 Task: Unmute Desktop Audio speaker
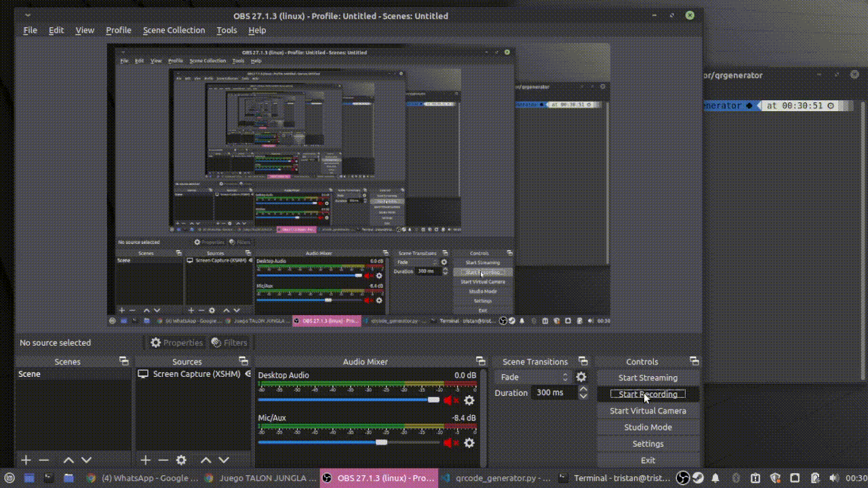click(x=450, y=401)
